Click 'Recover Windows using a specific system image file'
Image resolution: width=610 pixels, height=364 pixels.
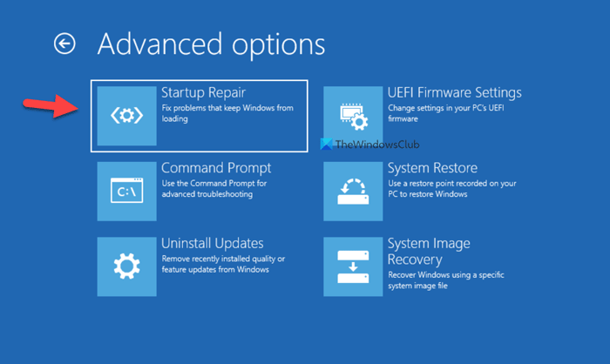point(446,280)
